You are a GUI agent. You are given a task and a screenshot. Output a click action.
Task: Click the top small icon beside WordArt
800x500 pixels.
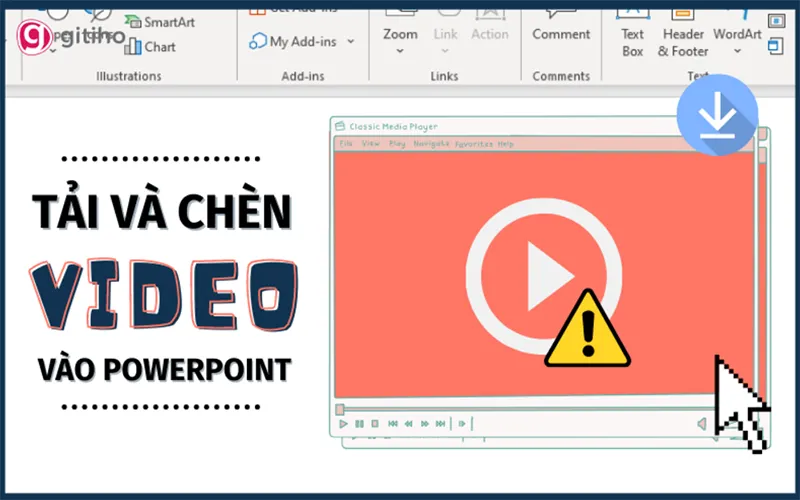[x=776, y=21]
